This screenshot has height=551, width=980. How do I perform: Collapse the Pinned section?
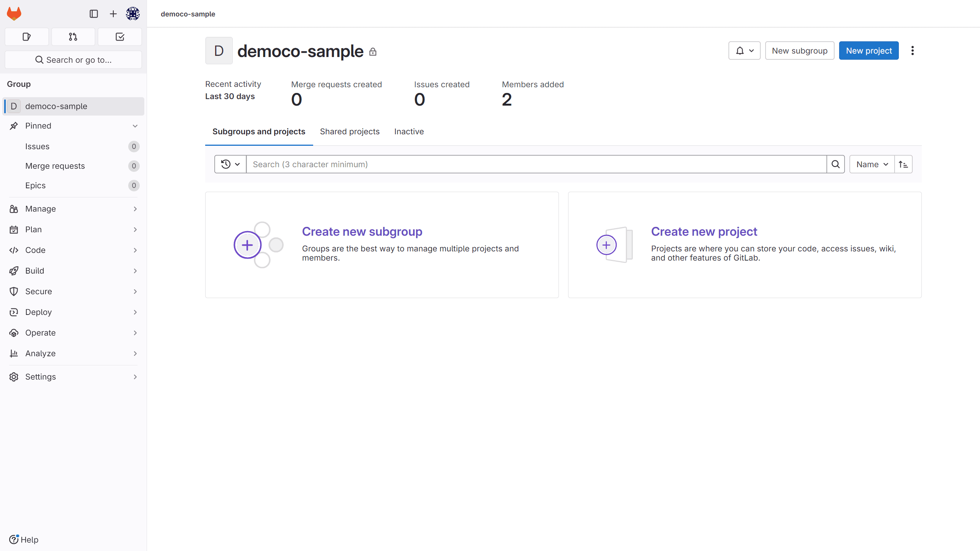pyautogui.click(x=73, y=126)
